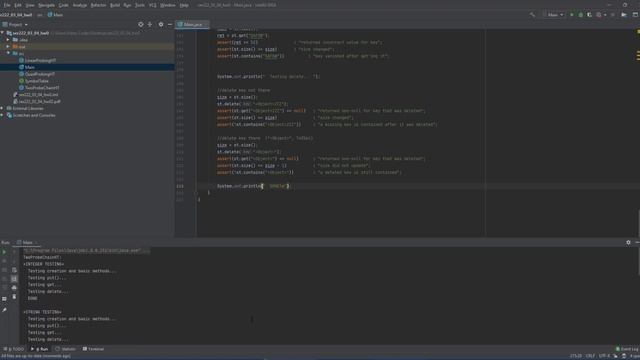Viewport: 640px width, 360px height.
Task: Click the src breadcrumb in navigation bar
Action: 39,15
